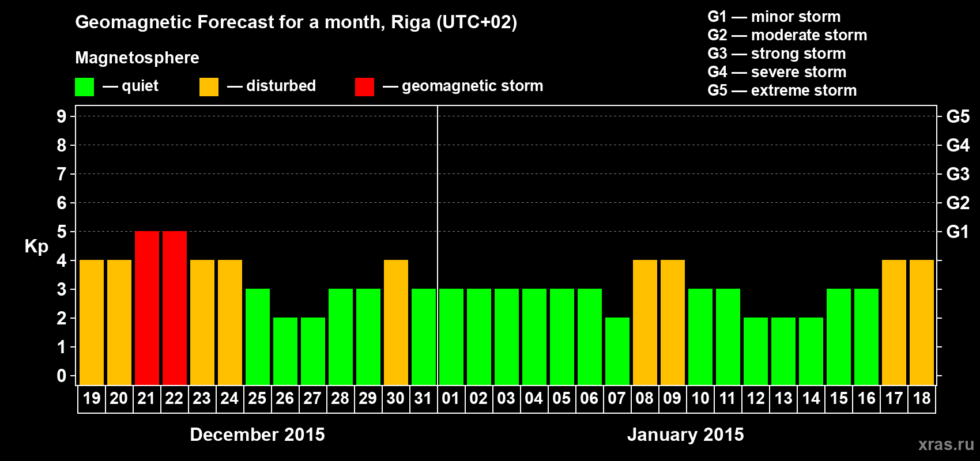Click the '— disturbed' legend label

[272, 86]
